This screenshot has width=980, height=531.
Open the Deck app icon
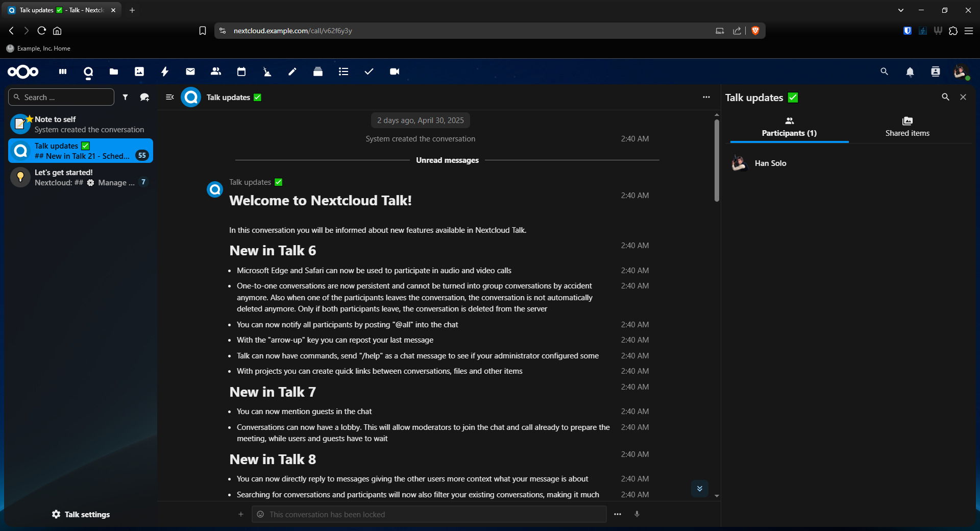tap(318, 72)
